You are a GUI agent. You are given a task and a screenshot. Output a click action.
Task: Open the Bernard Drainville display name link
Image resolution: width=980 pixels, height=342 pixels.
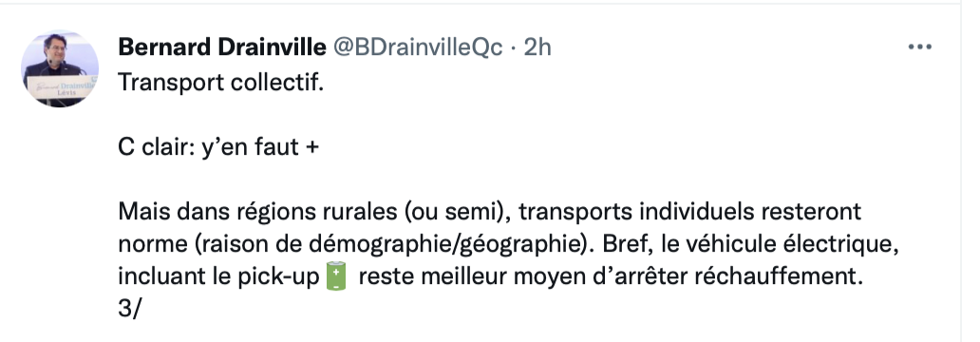[222, 47]
